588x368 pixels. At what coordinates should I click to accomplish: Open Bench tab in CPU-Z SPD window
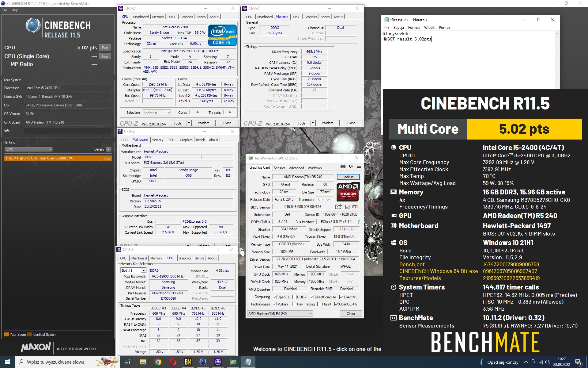(199, 258)
